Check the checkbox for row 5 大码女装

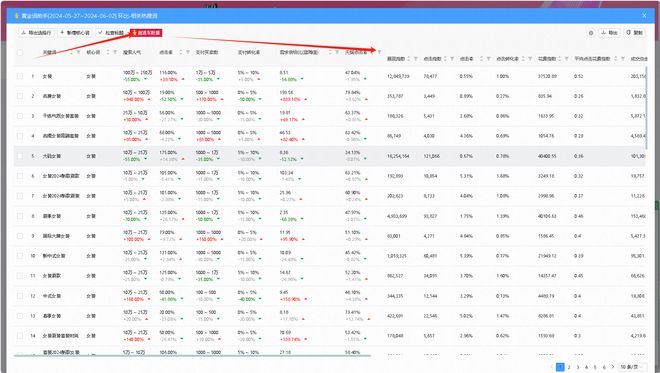[x=20, y=156]
